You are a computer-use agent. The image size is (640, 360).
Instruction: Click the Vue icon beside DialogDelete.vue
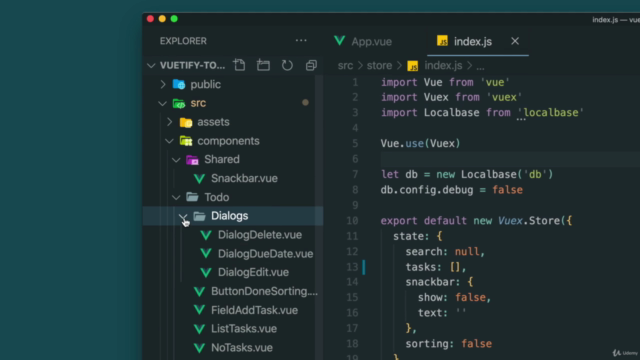pos(206,235)
